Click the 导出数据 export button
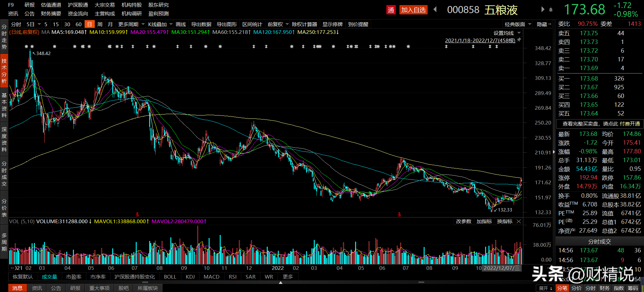The height and width of the screenshot is (292, 644). [x=201, y=24]
